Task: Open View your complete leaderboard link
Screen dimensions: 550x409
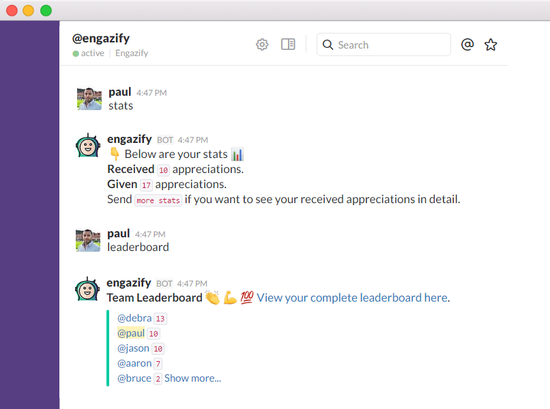Action: click(x=353, y=298)
